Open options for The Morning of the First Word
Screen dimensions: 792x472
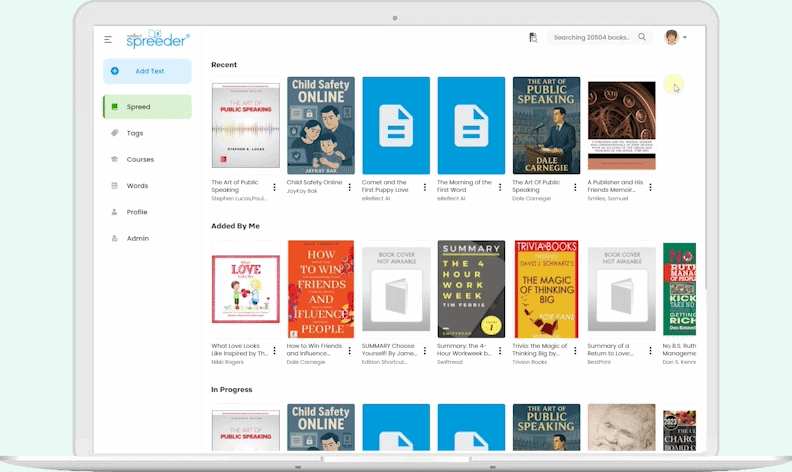point(500,187)
